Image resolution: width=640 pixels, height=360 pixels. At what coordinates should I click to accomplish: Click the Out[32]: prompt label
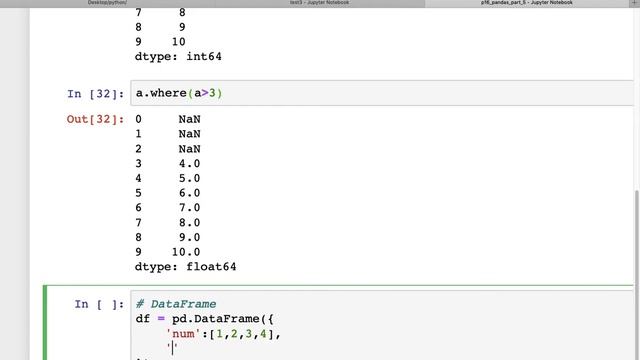(x=96, y=119)
